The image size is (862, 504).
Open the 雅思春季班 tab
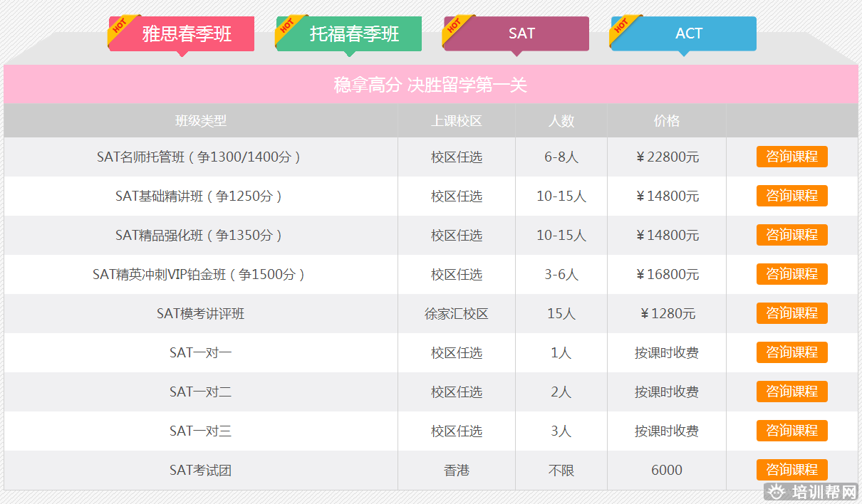coord(182,33)
